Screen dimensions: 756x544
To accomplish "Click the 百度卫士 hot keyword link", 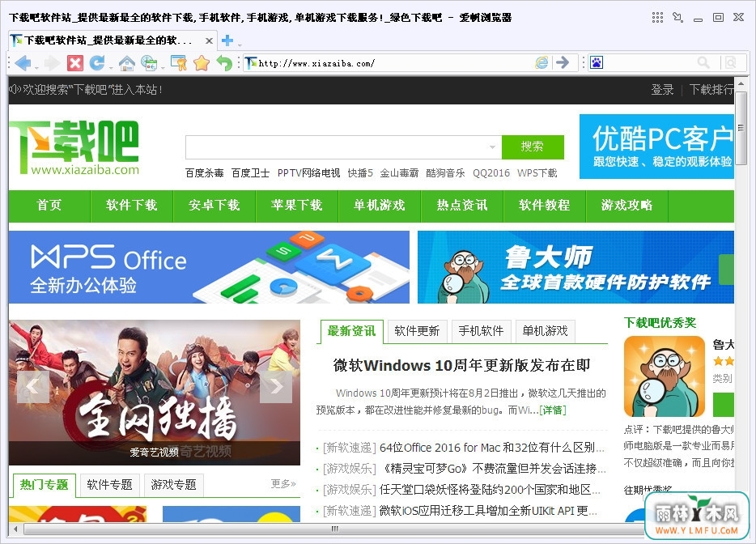I will point(250,173).
